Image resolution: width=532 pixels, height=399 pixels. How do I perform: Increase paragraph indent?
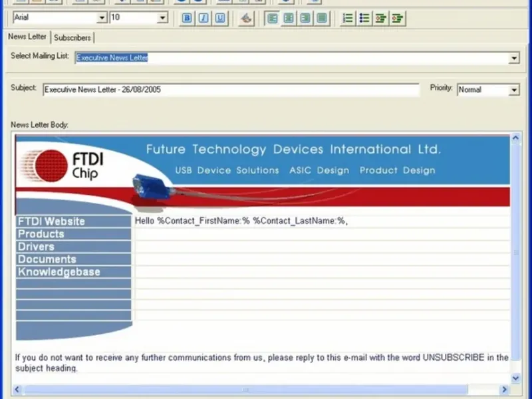[x=397, y=18]
